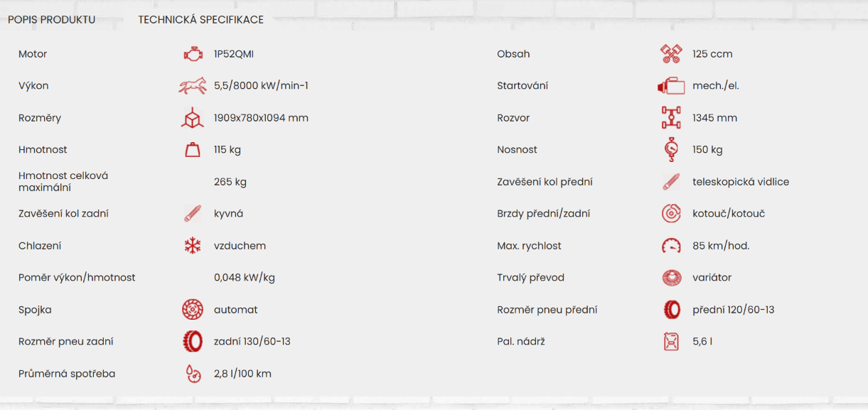
Task: Click the starter icon beside Startování
Action: pos(671,86)
